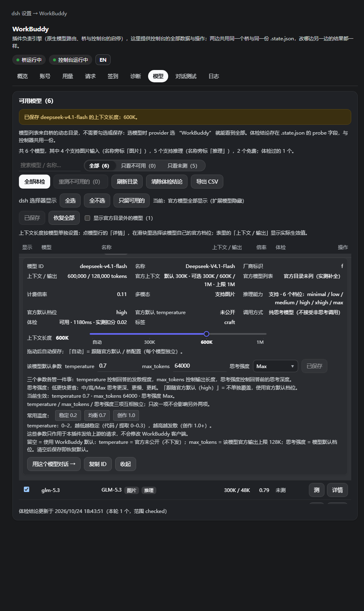This screenshot has width=364, height=611.
Task: Switch to the 概览 tab
Action: [x=23, y=76]
